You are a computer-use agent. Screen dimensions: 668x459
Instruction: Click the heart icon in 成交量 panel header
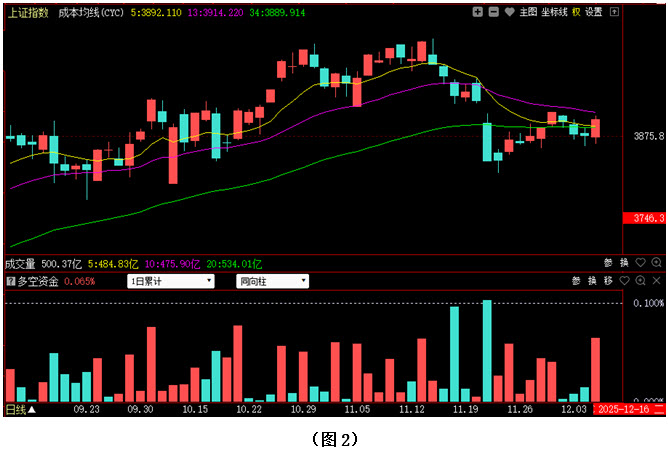pos(641,264)
